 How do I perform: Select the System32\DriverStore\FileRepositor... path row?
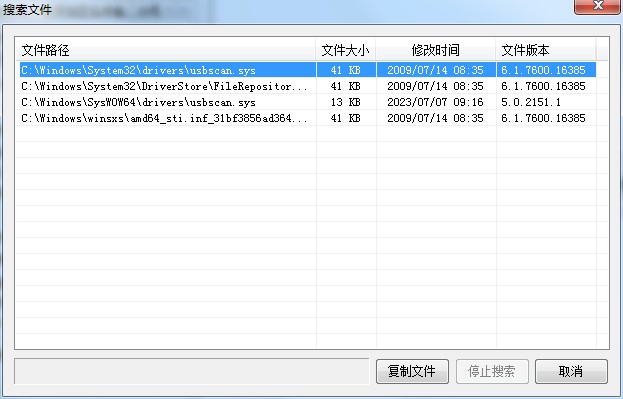pyautogui.click(x=308, y=86)
